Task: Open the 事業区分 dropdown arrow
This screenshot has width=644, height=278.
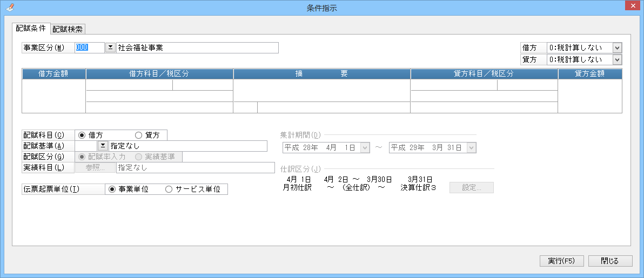Action: [x=110, y=48]
